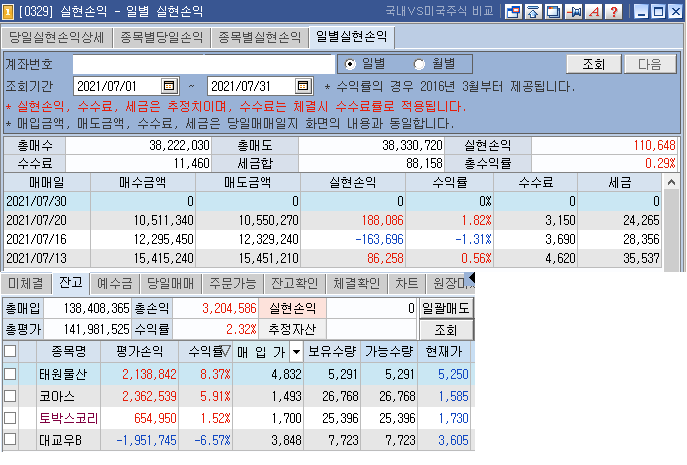Check the 태원물산 row checkbox
Image resolution: width=687 pixels, height=465 pixels.
coord(10,374)
